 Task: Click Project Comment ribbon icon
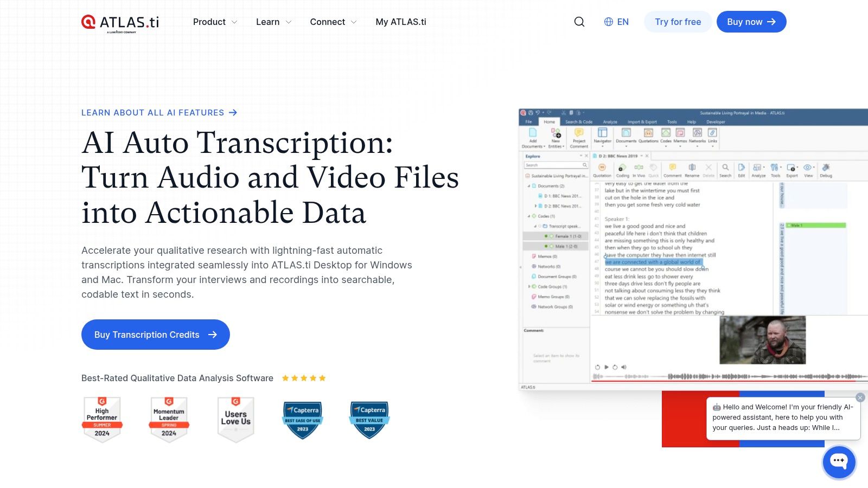pos(579,138)
